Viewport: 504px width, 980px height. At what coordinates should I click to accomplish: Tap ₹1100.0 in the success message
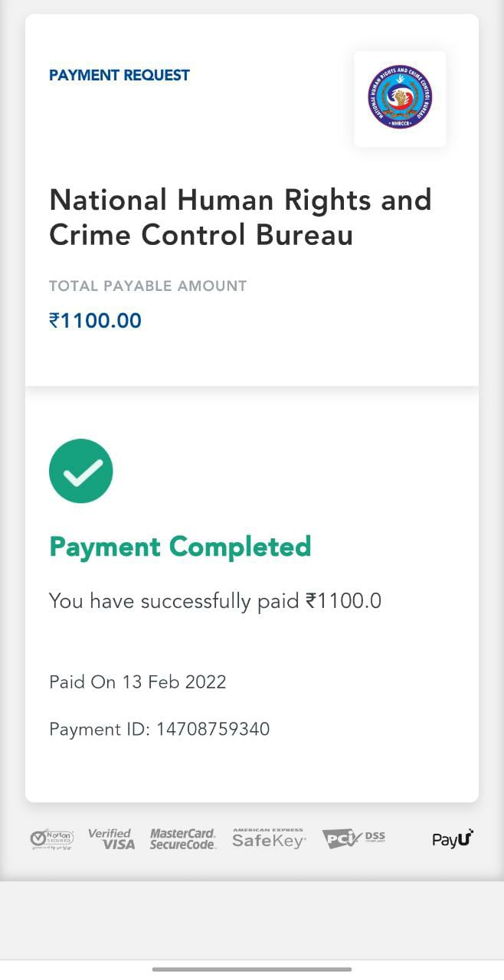(344, 601)
